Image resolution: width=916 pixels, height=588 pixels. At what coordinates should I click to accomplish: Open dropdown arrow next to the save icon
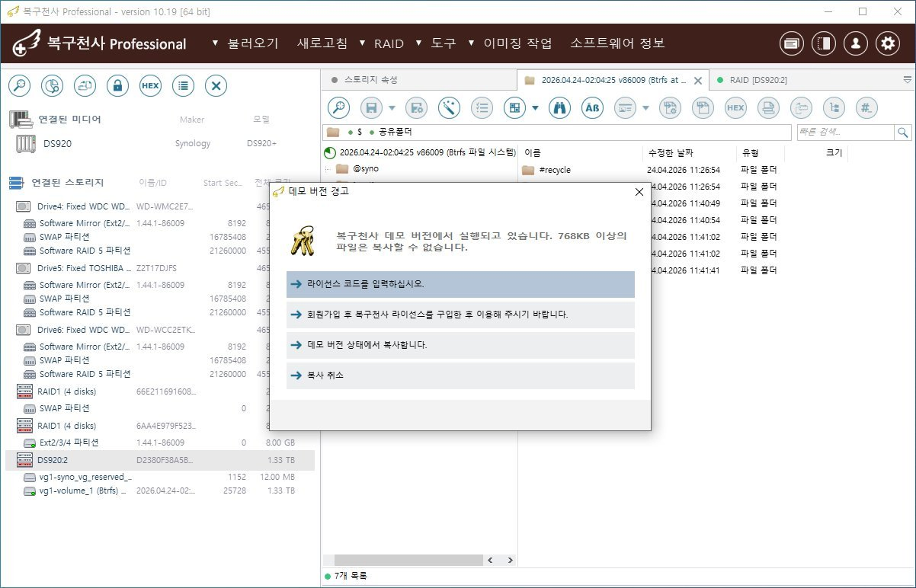pyautogui.click(x=392, y=108)
